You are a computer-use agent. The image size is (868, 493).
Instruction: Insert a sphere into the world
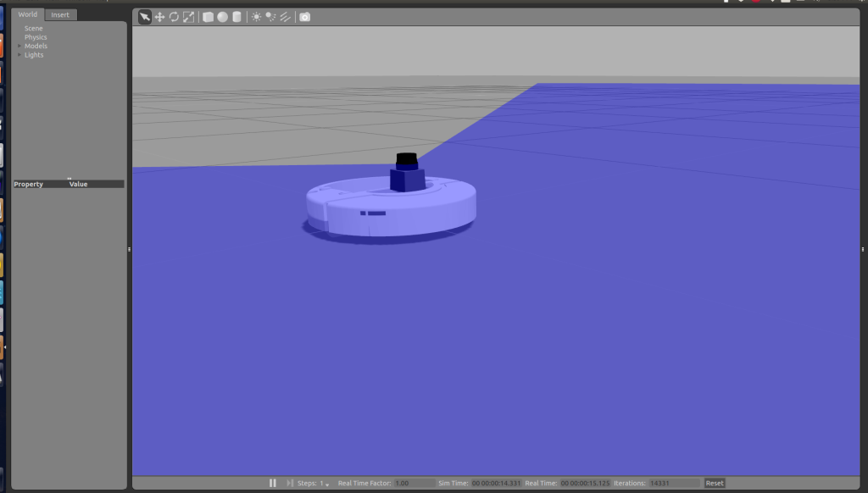(222, 16)
